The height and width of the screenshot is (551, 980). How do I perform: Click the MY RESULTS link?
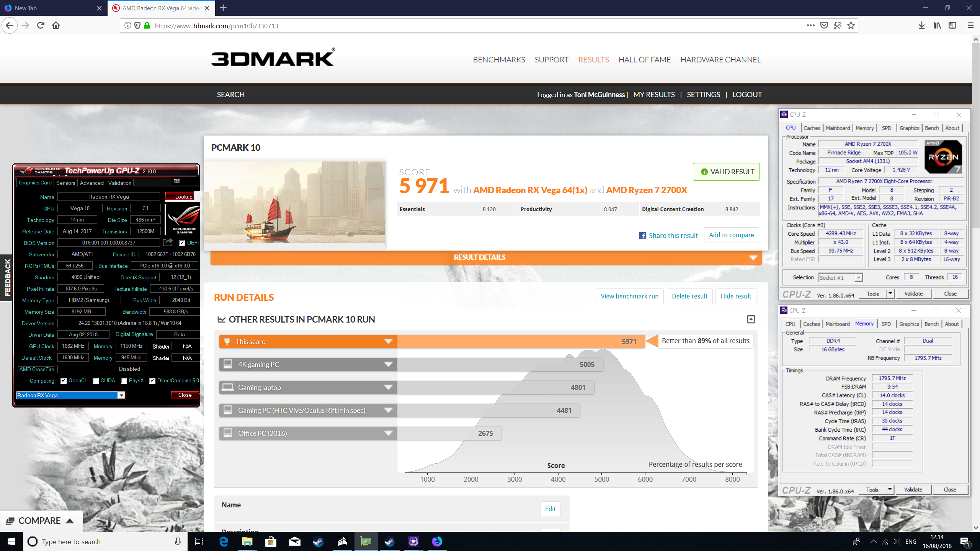click(654, 95)
